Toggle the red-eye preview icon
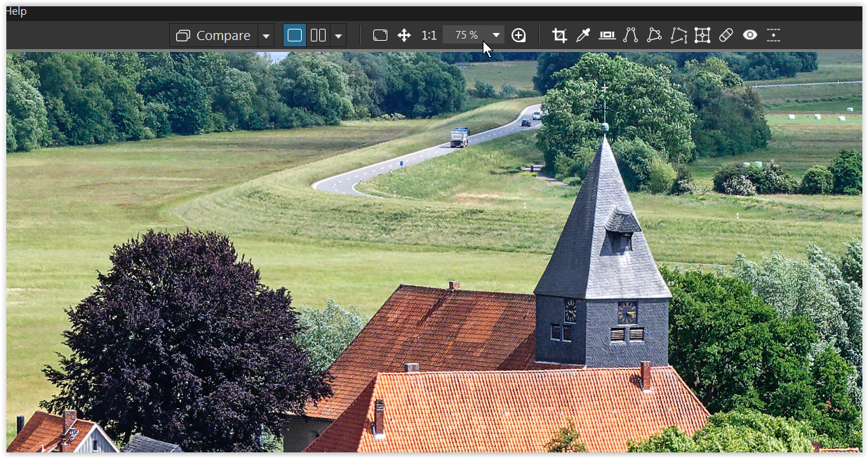Image resolution: width=868 pixels, height=458 pixels. [x=750, y=35]
